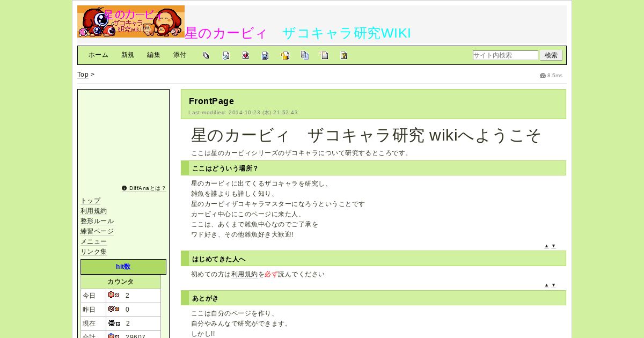This screenshot has height=338, width=644.
Task: Click the character icon in 現在 row
Action: [x=114, y=323]
